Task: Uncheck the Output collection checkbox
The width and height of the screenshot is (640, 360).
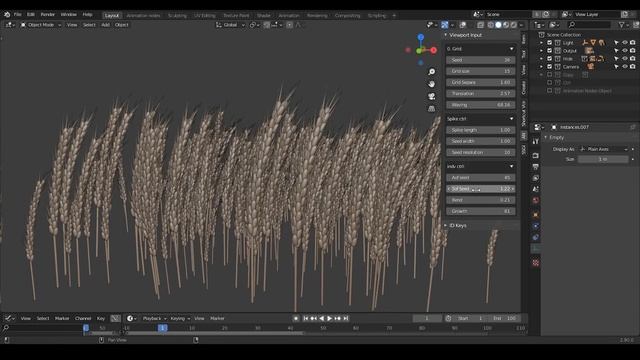Action: tap(549, 51)
